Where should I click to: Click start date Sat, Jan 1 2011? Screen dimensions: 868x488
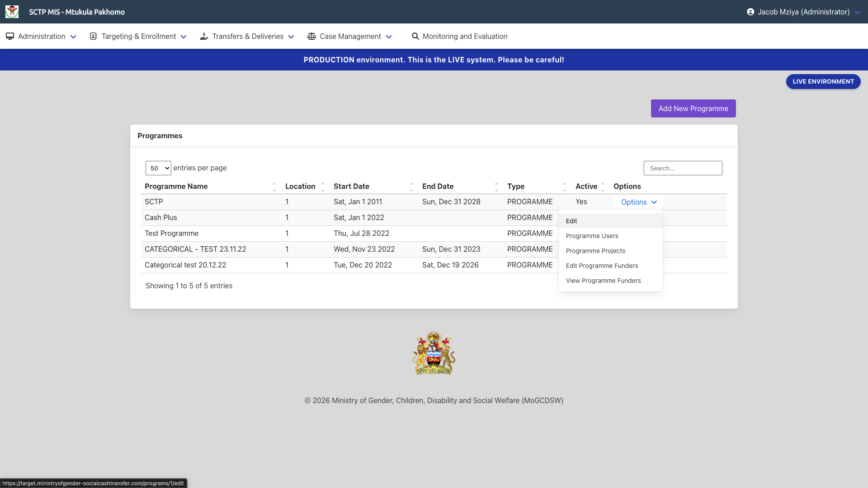click(x=358, y=202)
